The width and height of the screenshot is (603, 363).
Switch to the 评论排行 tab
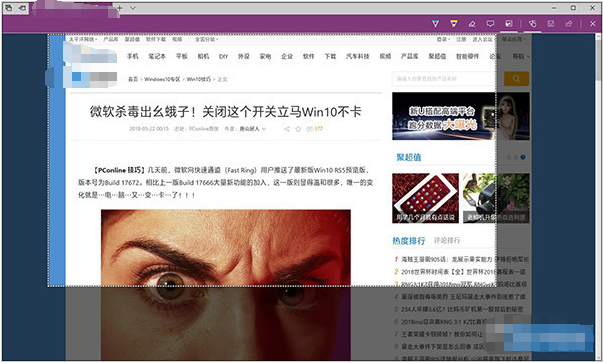coord(447,240)
